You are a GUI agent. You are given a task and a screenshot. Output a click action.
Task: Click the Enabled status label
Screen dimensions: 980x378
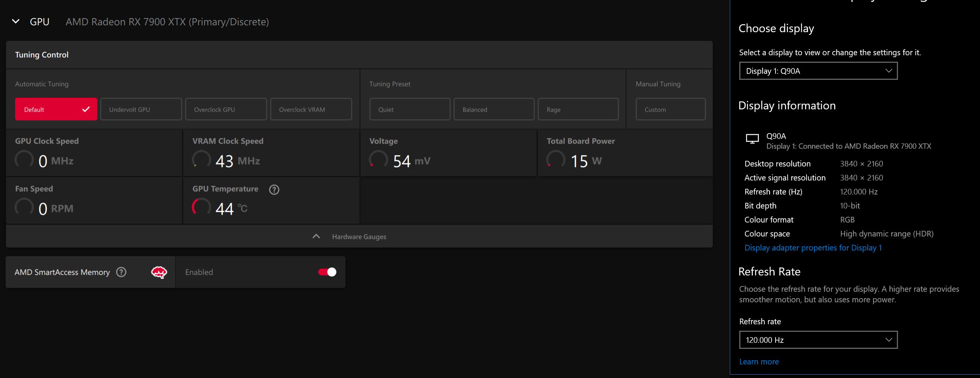pyautogui.click(x=199, y=272)
